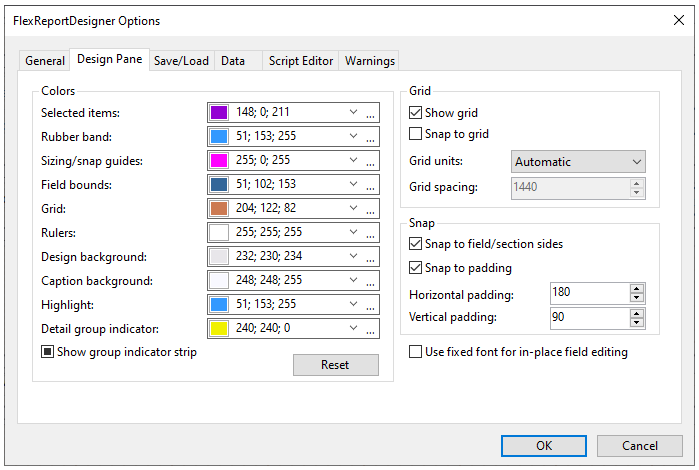
Task: Expand the Field bounds color dropdown
Action: point(353,184)
